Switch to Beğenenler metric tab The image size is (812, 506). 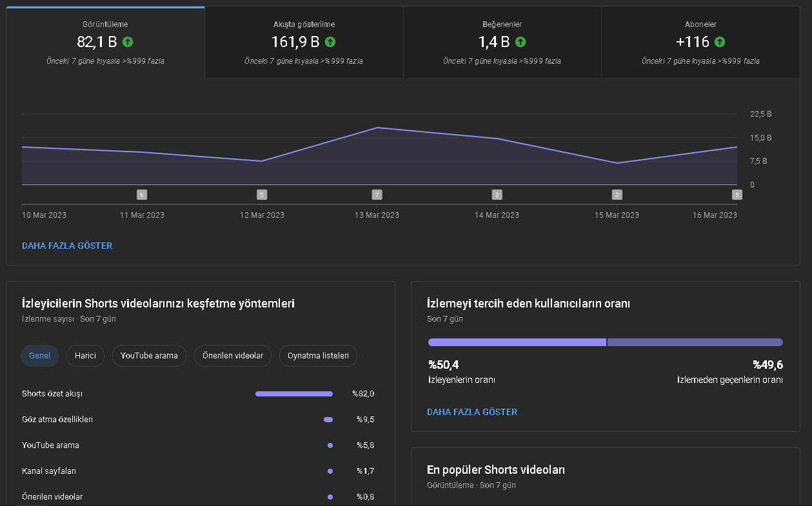pos(502,43)
